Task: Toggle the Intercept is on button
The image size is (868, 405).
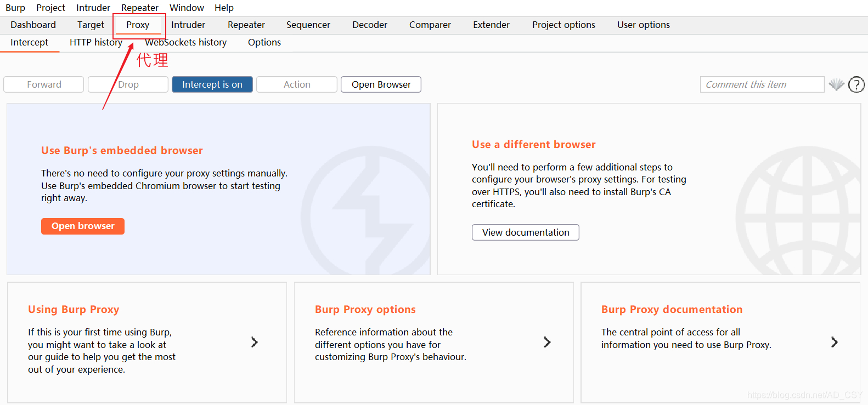Action: click(x=212, y=84)
